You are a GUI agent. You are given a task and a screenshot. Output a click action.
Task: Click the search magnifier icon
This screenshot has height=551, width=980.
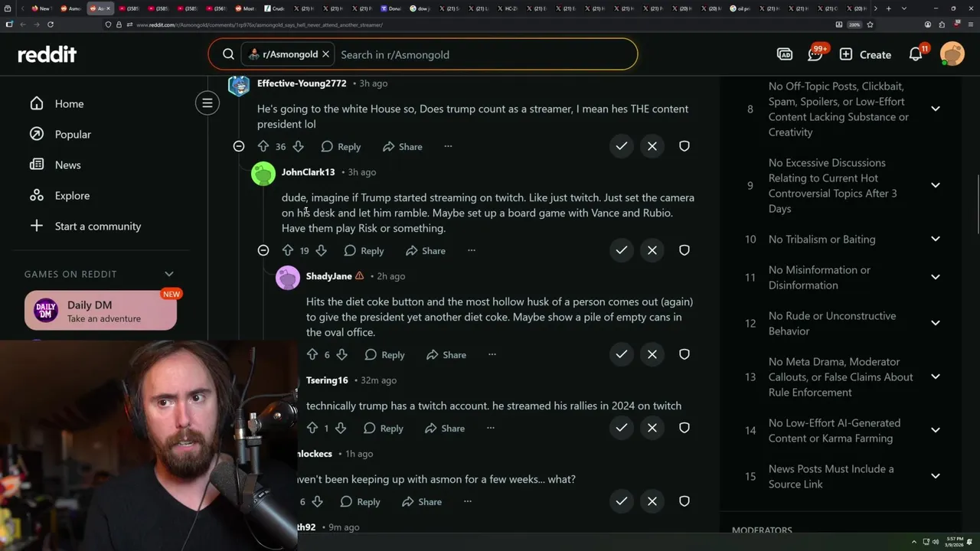[228, 54]
